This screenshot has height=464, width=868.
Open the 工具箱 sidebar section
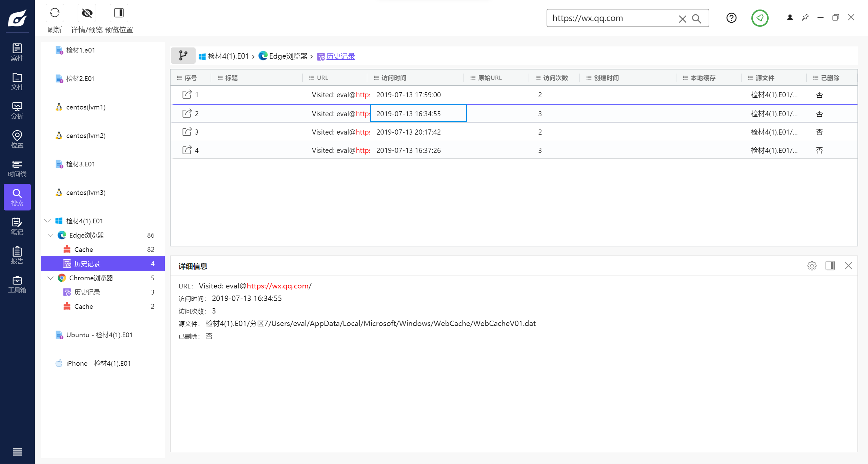(x=17, y=284)
